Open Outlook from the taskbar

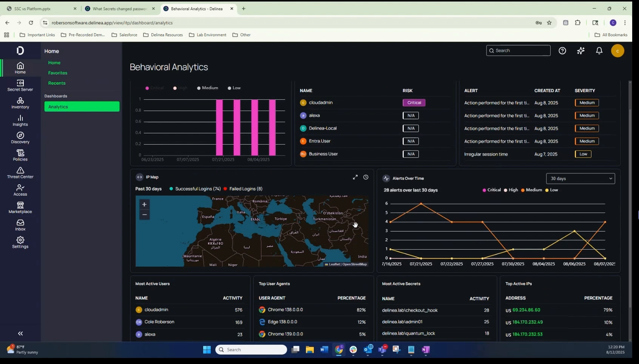pyautogui.click(x=368, y=350)
